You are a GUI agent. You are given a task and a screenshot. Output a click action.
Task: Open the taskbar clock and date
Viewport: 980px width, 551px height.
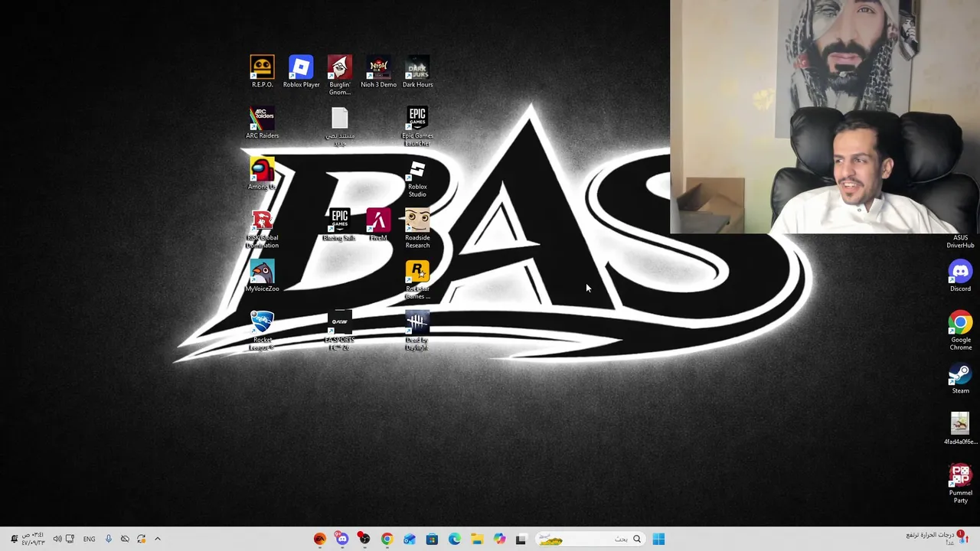tap(33, 539)
